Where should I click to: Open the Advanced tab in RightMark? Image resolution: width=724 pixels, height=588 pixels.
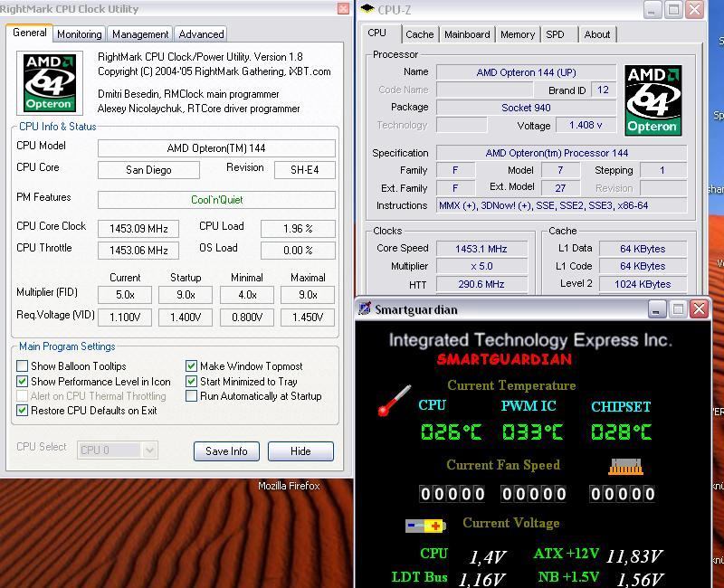[201, 34]
